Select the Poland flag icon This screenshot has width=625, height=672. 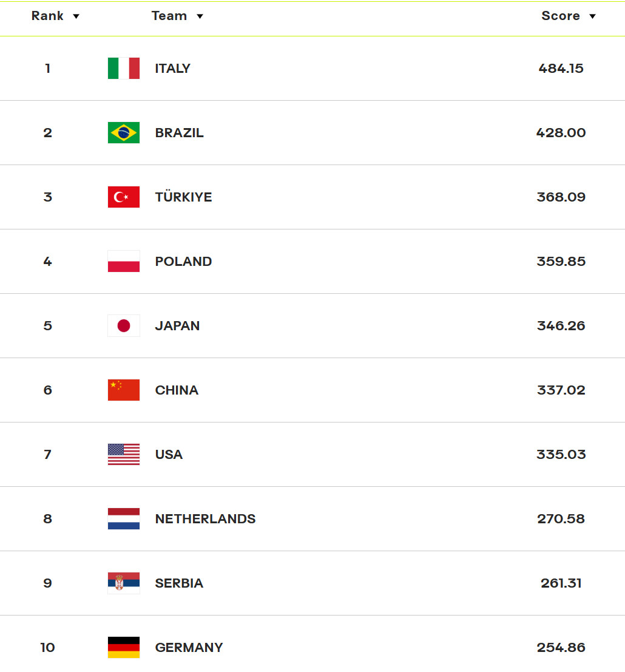[x=124, y=262]
